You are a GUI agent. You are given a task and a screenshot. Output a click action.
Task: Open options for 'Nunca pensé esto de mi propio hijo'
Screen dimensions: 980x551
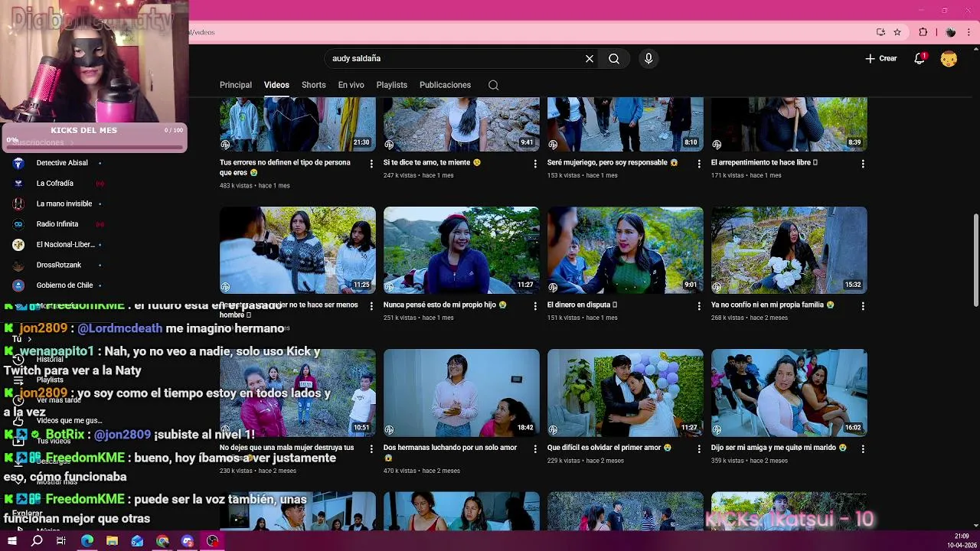click(x=535, y=306)
